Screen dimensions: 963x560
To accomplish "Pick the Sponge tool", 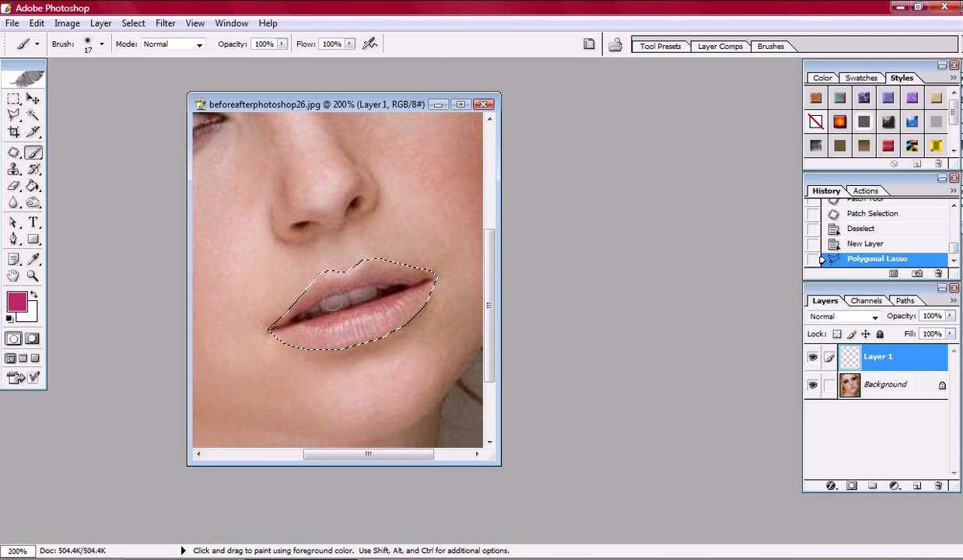I will point(33,203).
